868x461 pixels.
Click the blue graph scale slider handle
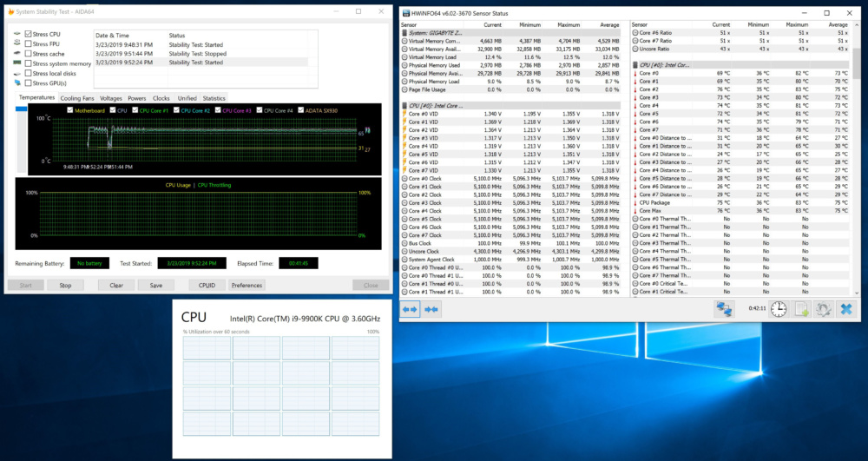point(21,109)
